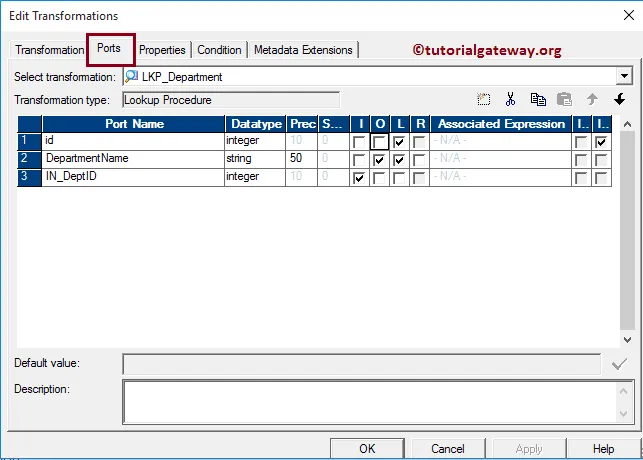Open the Condition tab

pos(219,50)
